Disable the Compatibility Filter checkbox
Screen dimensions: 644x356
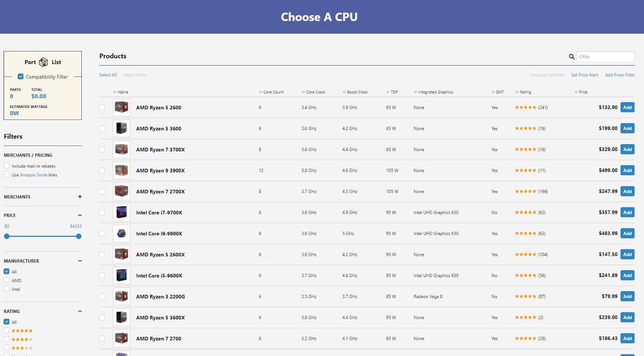point(21,77)
